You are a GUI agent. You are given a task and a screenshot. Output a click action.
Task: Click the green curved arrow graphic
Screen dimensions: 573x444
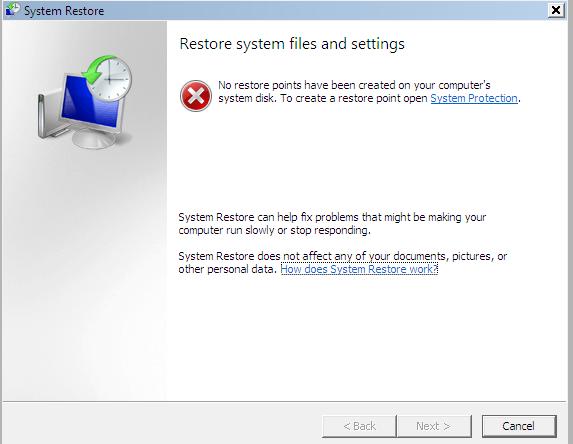point(97,69)
